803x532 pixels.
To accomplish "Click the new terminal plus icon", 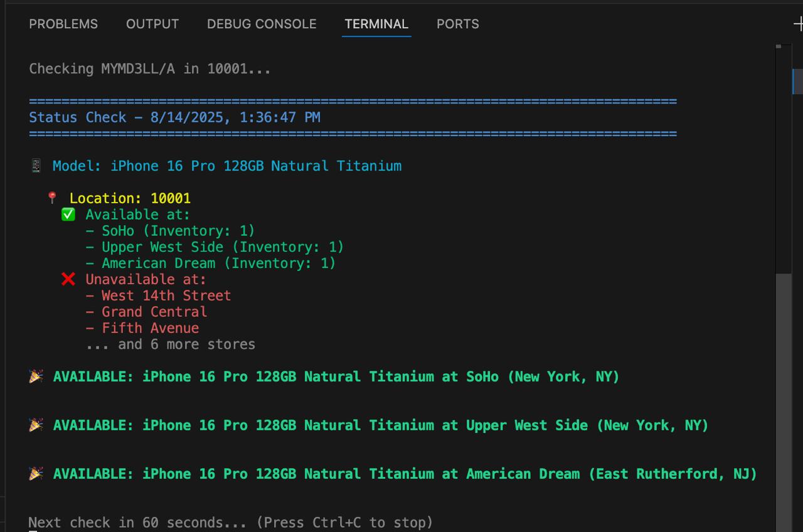I will (x=798, y=24).
